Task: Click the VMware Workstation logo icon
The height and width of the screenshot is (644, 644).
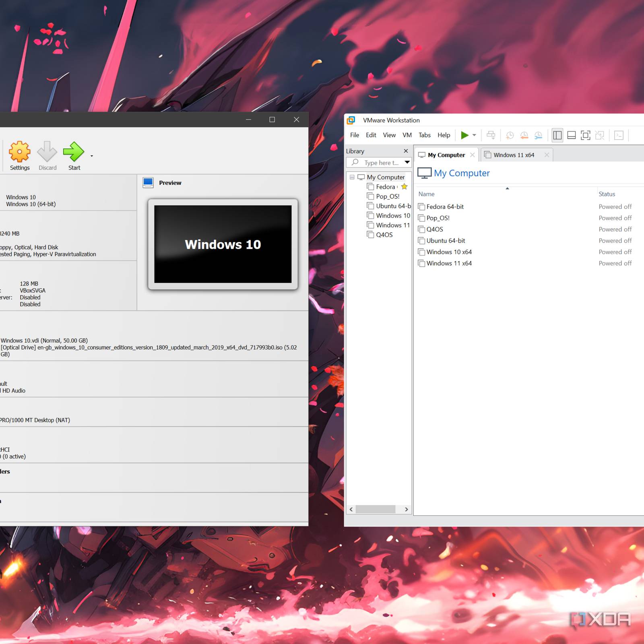Action: tap(351, 120)
